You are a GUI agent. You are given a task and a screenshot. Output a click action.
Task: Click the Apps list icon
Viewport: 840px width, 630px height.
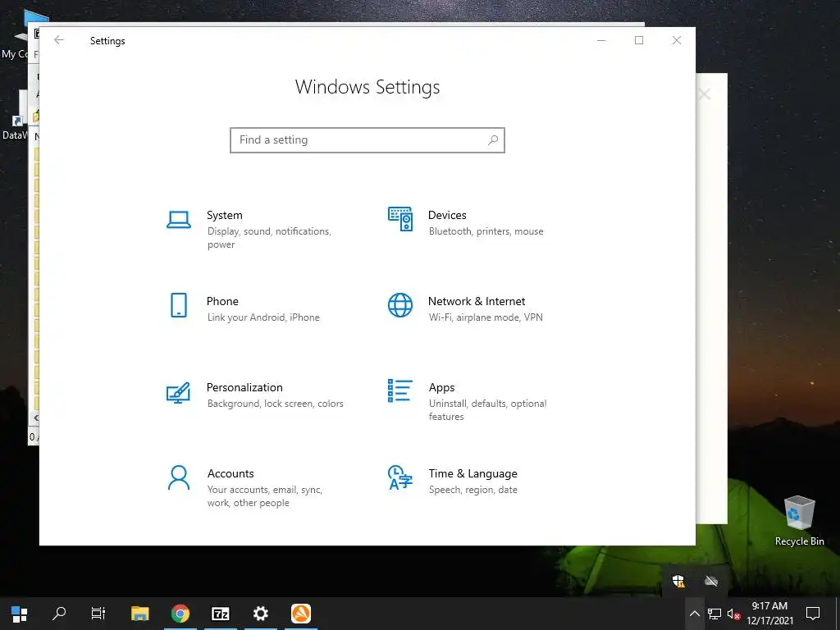tap(400, 390)
